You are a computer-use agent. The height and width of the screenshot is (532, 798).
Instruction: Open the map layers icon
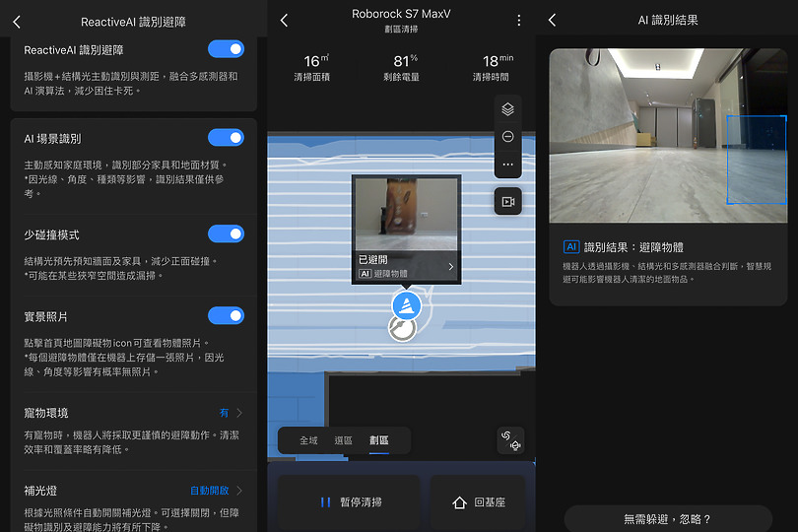(x=507, y=109)
